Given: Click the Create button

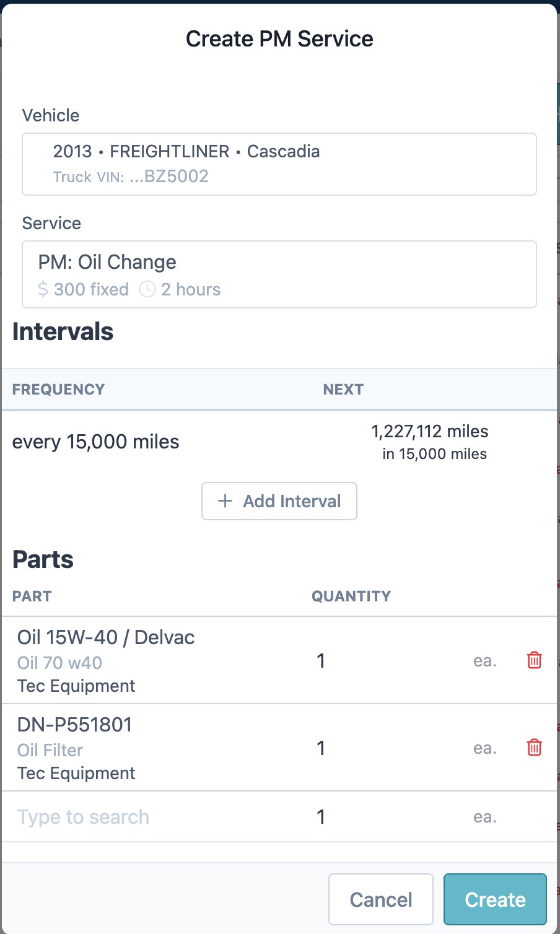Looking at the screenshot, I should [x=495, y=899].
